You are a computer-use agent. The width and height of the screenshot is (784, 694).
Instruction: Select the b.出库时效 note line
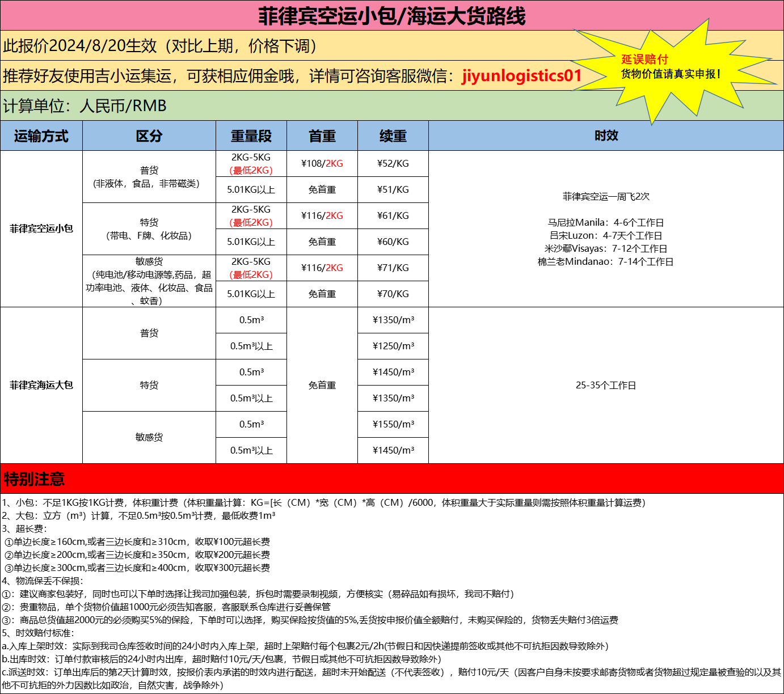tap(221, 659)
